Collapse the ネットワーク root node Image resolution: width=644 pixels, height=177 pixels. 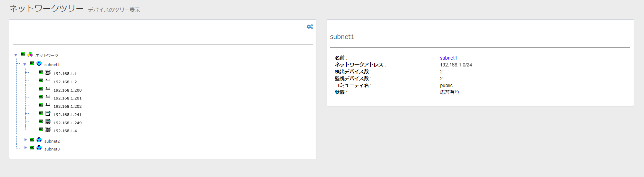tap(16, 55)
